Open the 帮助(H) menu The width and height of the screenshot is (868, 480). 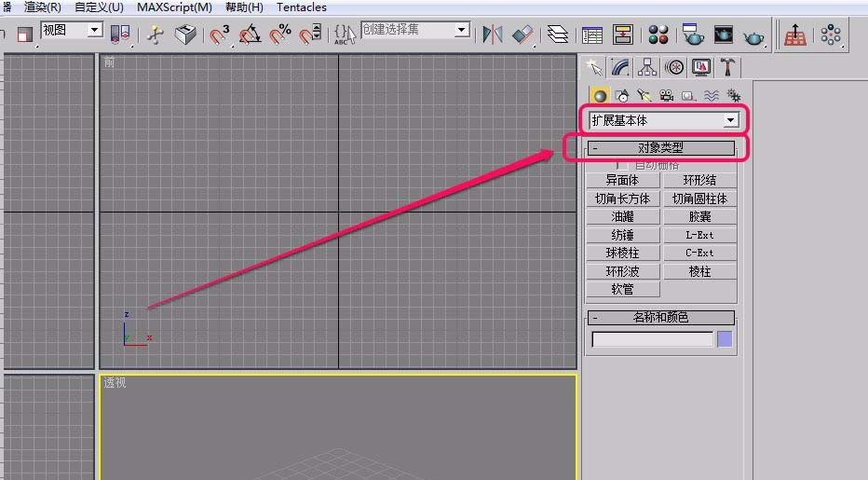[244, 7]
